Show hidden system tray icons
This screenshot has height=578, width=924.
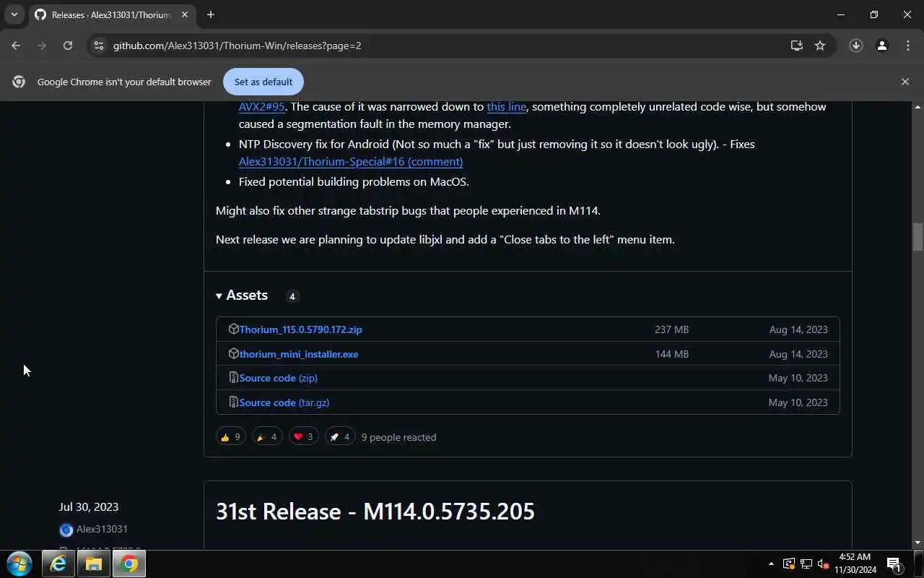pos(770,564)
